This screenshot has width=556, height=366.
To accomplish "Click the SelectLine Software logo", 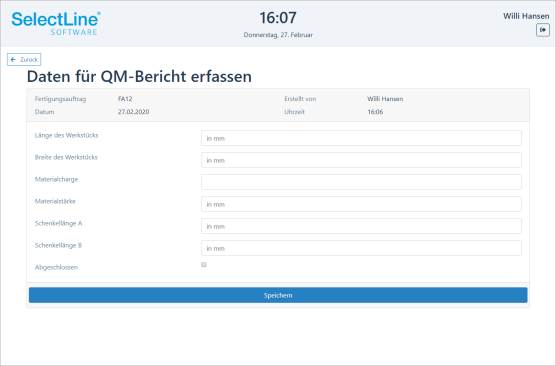I will tap(56, 23).
